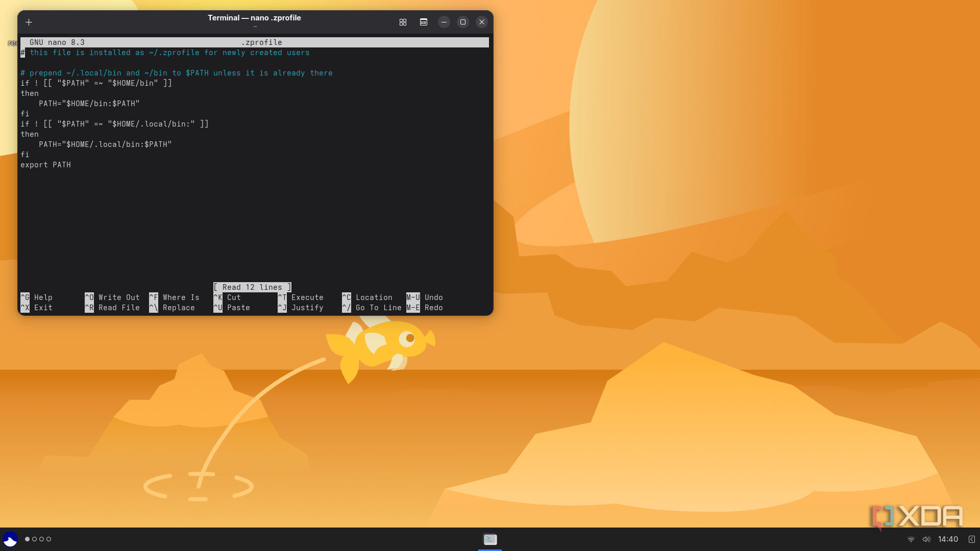Screen dimensions: 980x551
Task: Minimize the terminal window
Action: [444, 22]
